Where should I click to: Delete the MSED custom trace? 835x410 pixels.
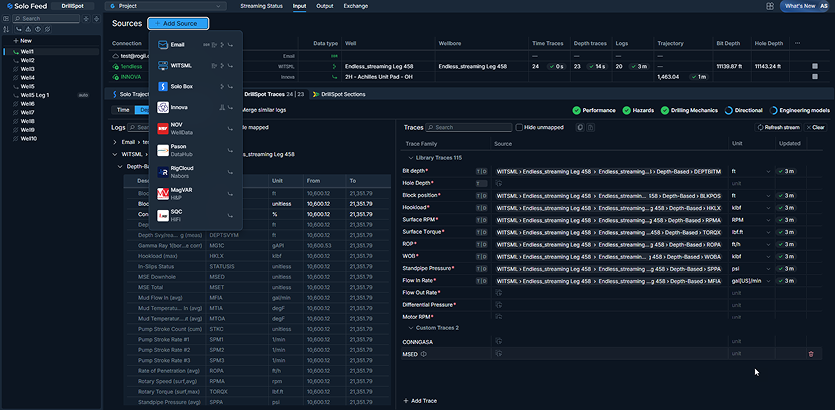[x=811, y=354]
